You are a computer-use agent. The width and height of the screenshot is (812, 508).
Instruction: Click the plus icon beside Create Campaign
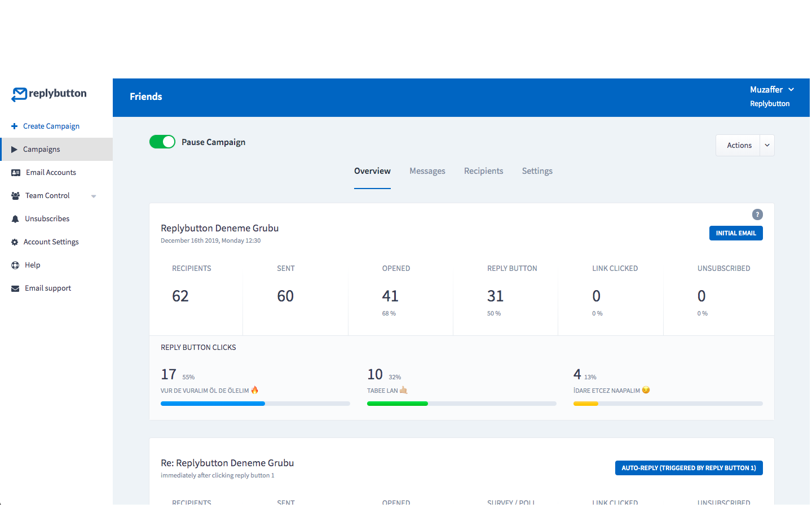pos(15,126)
